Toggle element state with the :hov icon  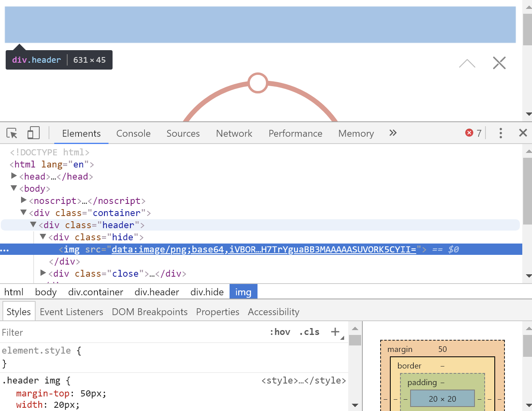(280, 332)
